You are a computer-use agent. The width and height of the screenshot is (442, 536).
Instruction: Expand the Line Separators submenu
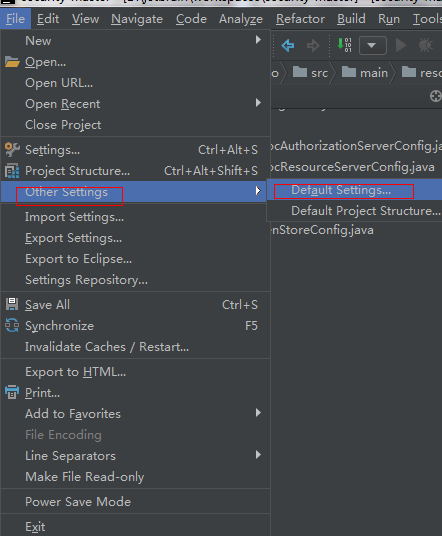(x=258, y=455)
